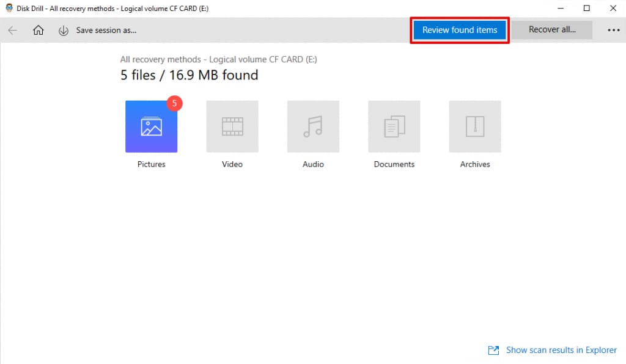
Task: Go back with the arrow icon
Action: pos(12,31)
